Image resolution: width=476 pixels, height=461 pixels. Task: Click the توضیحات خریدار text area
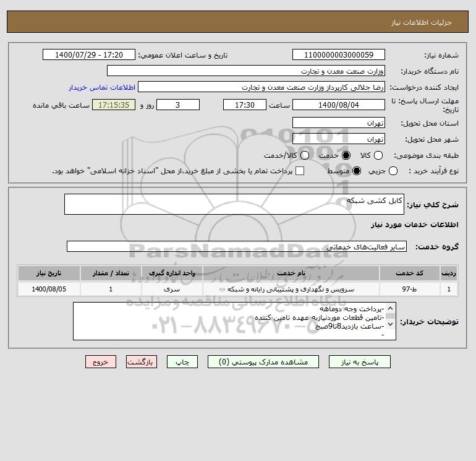234,321
